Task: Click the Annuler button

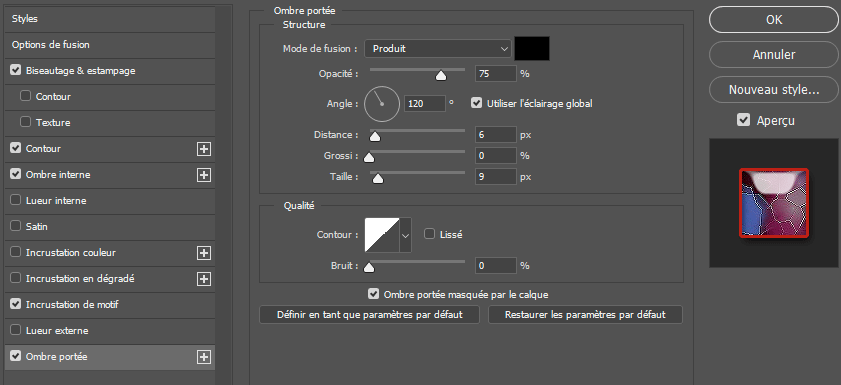Action: (773, 55)
